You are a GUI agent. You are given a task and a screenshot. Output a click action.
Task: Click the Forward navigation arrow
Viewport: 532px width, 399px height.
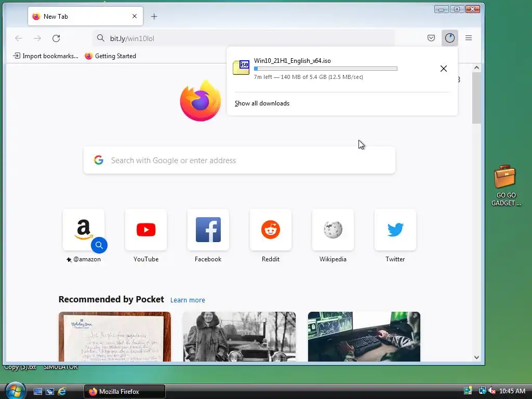37,38
